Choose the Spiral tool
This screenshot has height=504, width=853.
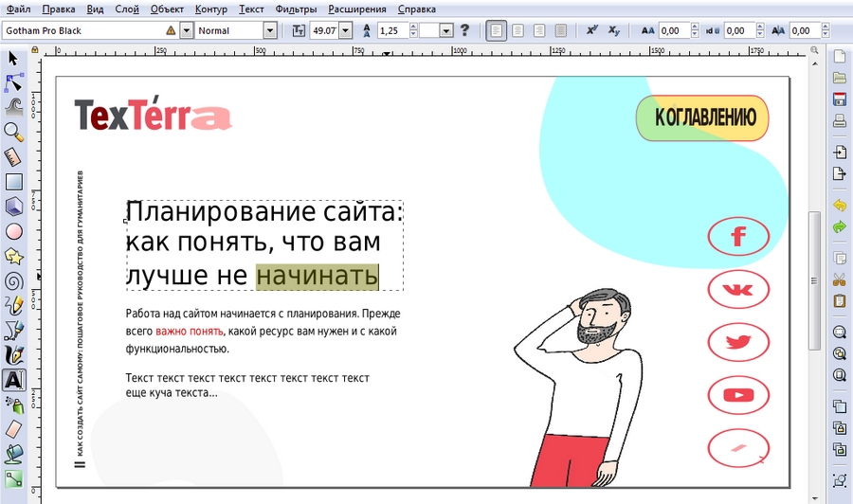coord(13,280)
